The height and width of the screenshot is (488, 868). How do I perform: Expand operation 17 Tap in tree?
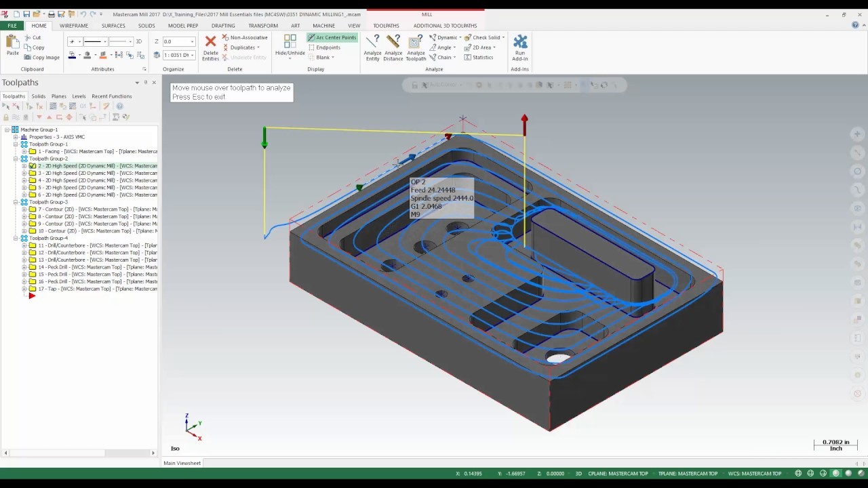24,289
